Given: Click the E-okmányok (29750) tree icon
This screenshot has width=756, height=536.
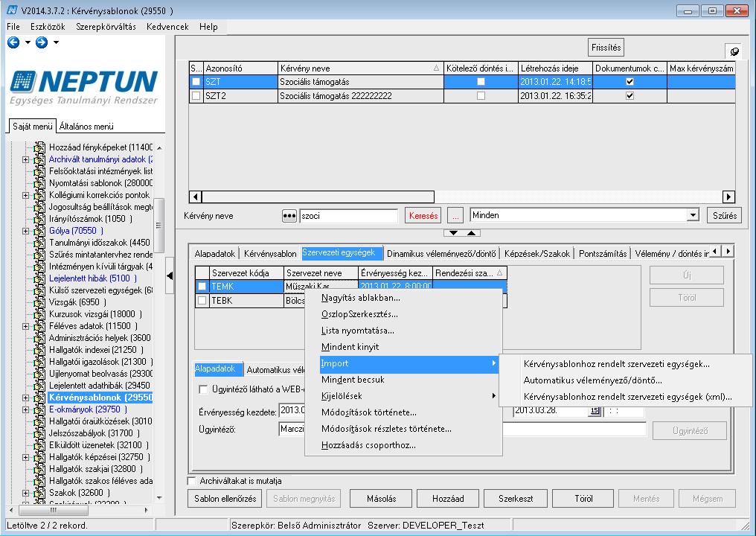Looking at the screenshot, I should click(39, 409).
